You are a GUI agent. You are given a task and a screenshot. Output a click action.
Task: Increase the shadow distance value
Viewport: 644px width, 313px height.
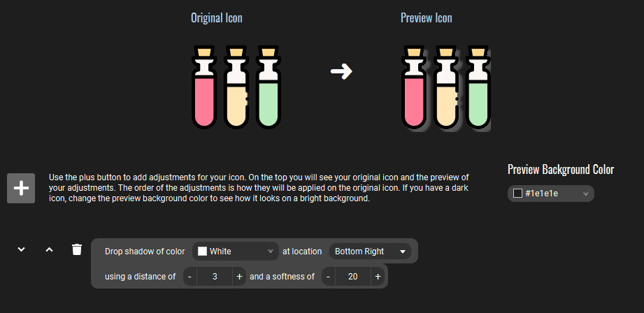(x=239, y=277)
